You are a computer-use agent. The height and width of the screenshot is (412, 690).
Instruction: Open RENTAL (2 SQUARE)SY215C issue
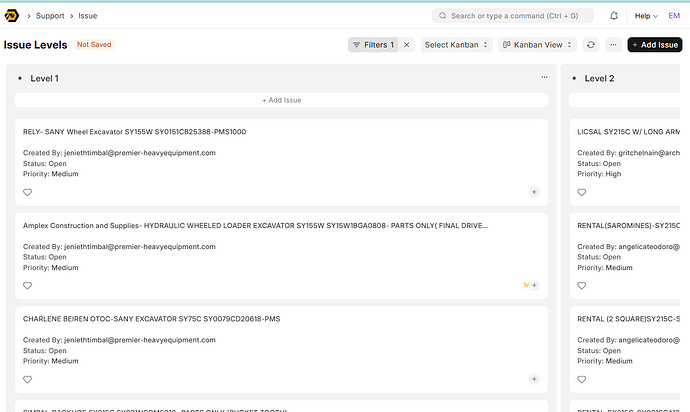tap(628, 319)
